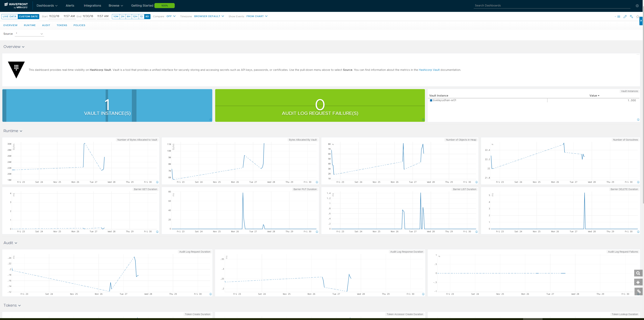
Task: Toggle Compare OFF switch
Action: click(170, 16)
